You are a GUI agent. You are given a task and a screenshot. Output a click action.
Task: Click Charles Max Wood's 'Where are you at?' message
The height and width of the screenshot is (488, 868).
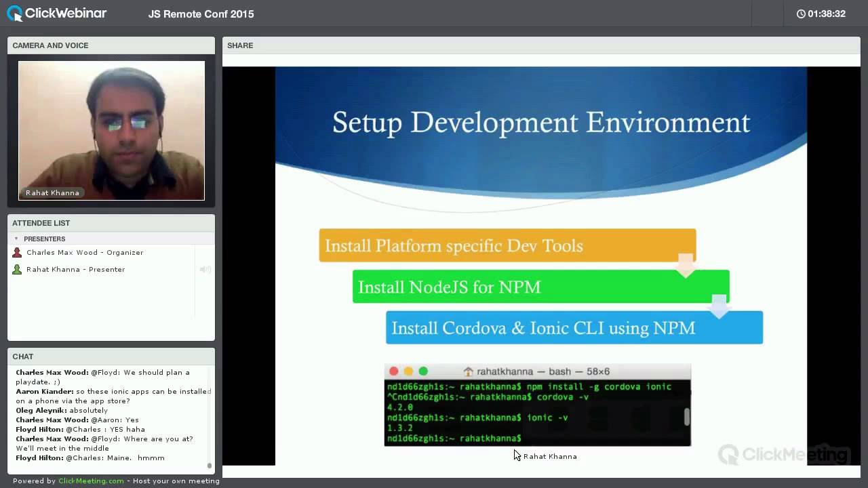pos(104,443)
